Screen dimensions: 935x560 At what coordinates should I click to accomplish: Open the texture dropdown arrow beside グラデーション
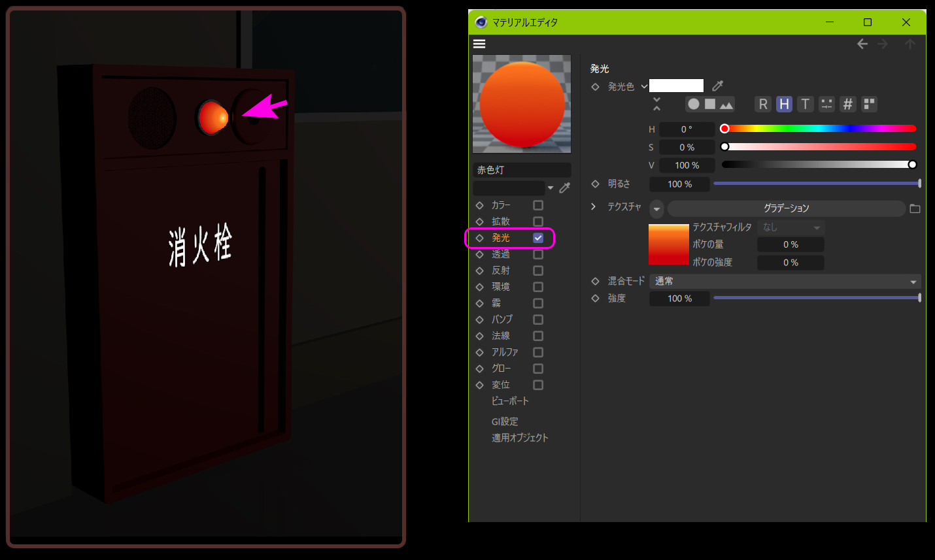tap(656, 208)
